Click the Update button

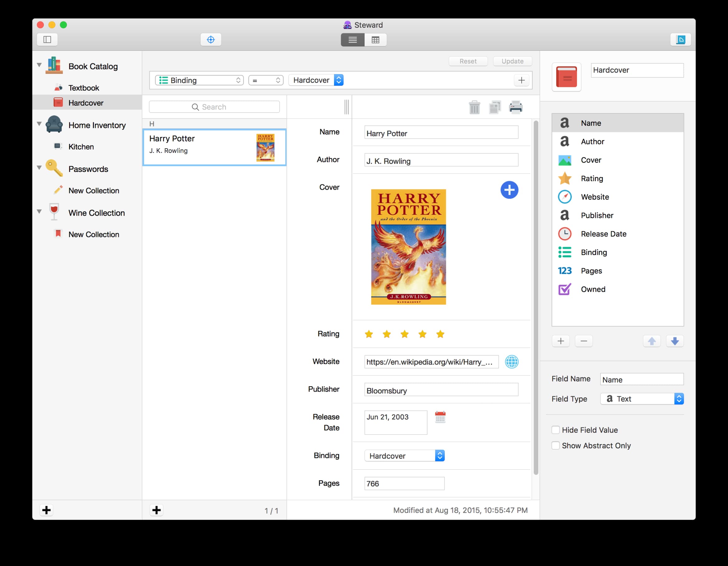tap(512, 61)
